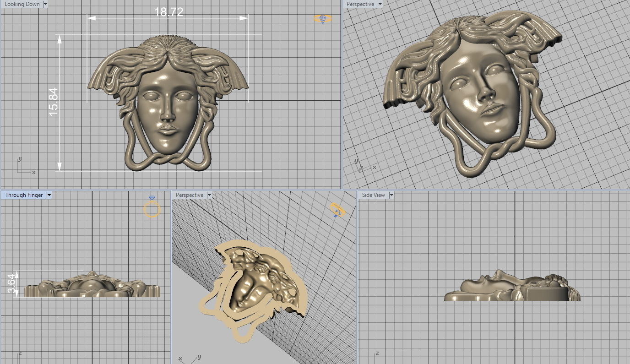Click the top-right Perspective viewport title

tap(360, 4)
